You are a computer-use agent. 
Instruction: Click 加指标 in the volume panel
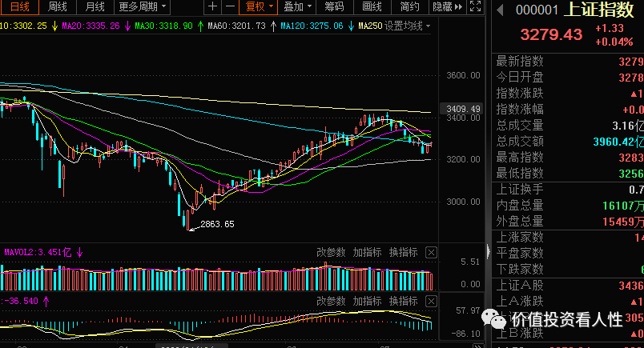click(x=367, y=252)
